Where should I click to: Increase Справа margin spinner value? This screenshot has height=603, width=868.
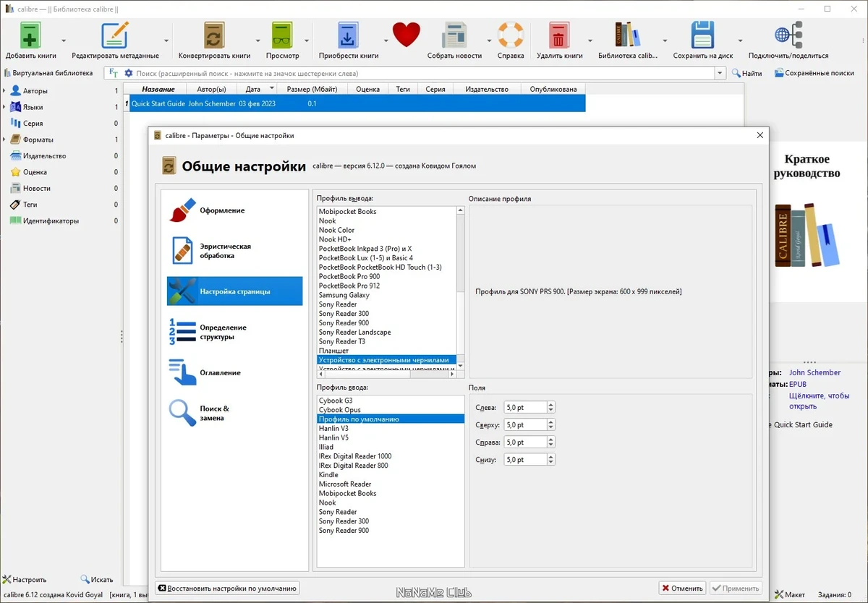click(551, 440)
